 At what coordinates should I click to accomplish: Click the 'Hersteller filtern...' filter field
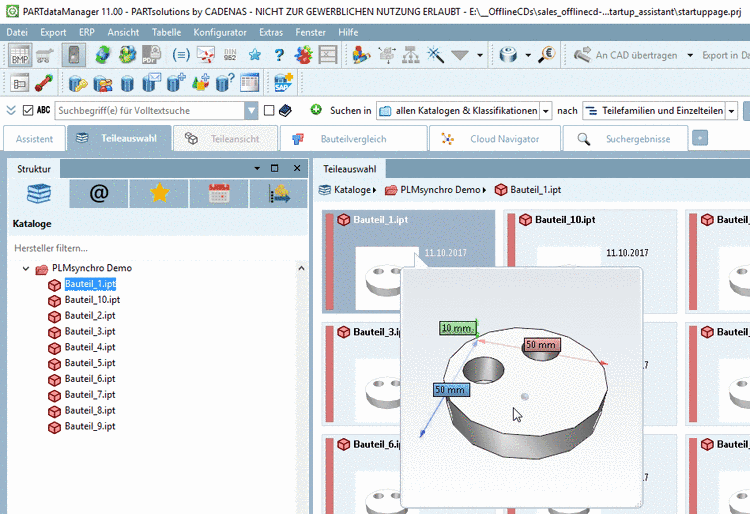pos(156,248)
